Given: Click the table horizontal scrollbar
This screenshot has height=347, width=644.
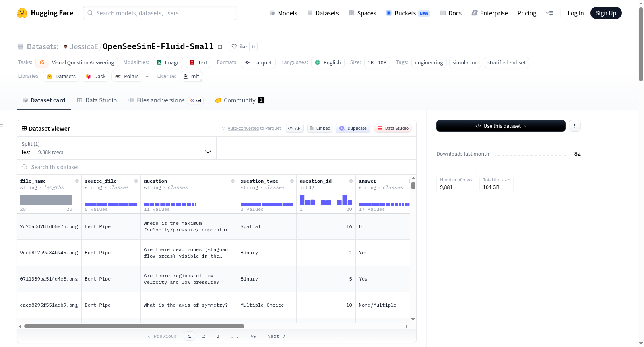Looking at the screenshot, I should [x=134, y=326].
